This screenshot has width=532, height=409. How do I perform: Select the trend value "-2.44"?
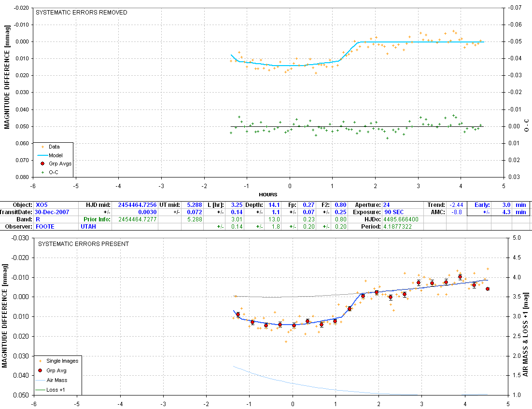[456, 205]
